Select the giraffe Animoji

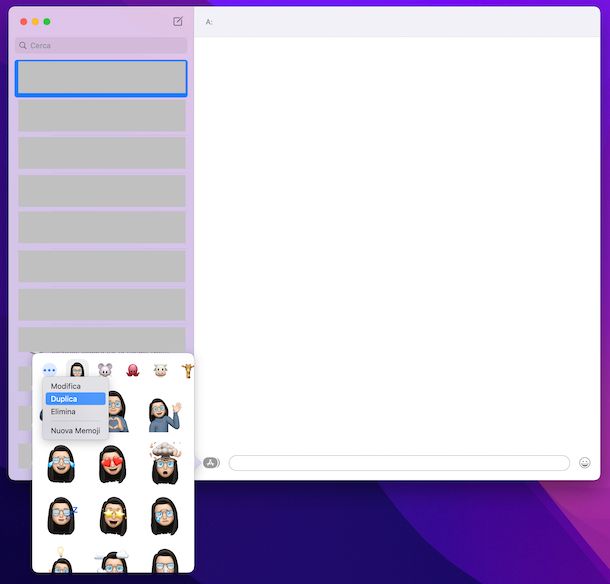[188, 370]
